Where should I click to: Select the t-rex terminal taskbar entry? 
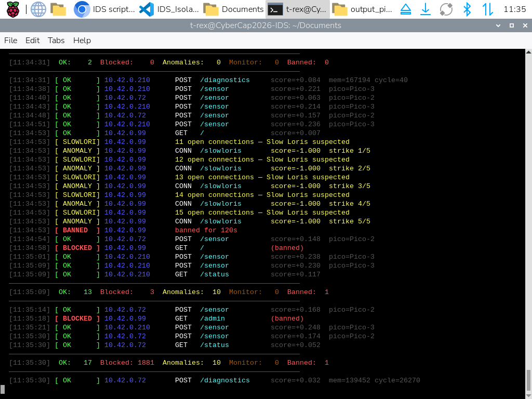(x=298, y=9)
